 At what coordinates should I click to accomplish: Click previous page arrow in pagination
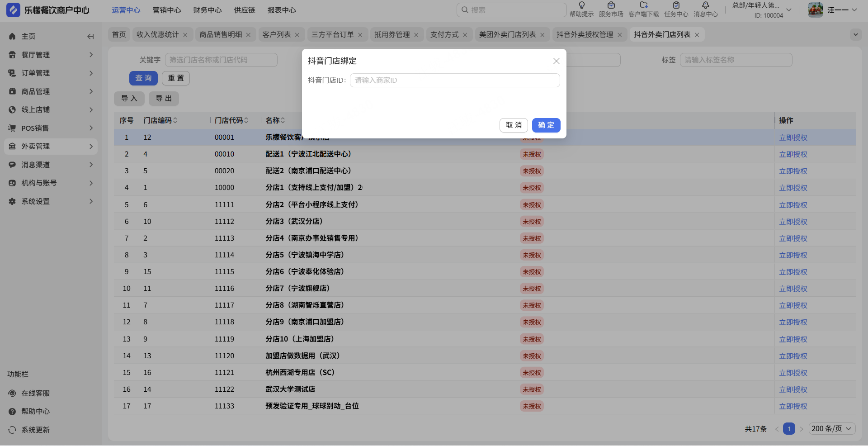tap(777, 429)
